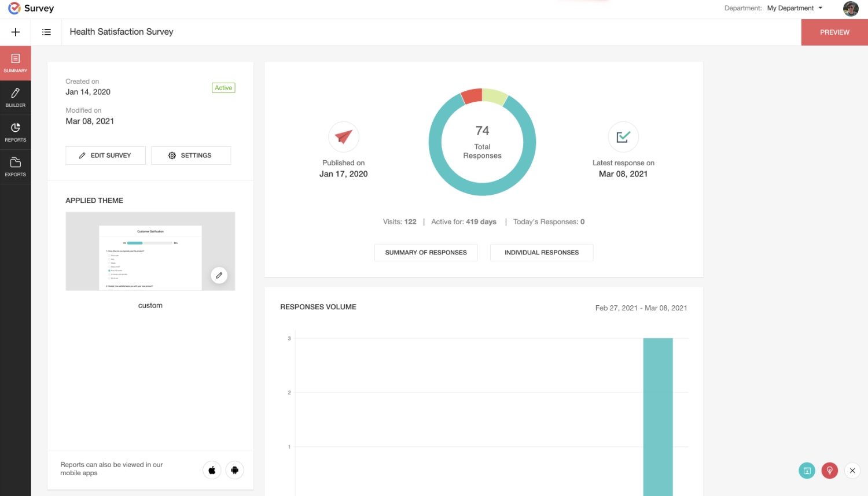
Task: Click 'Jan 14, 2020' created date
Action: 88,92
